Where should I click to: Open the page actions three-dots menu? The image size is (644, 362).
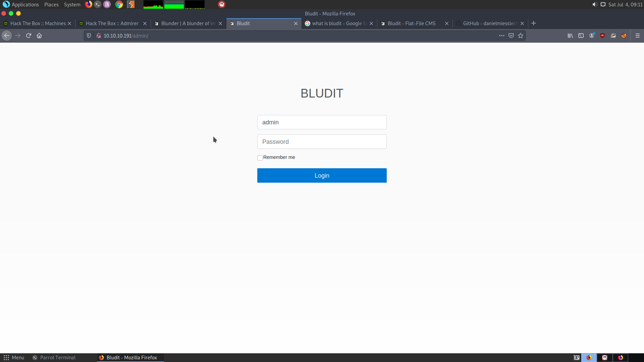pyautogui.click(x=502, y=36)
